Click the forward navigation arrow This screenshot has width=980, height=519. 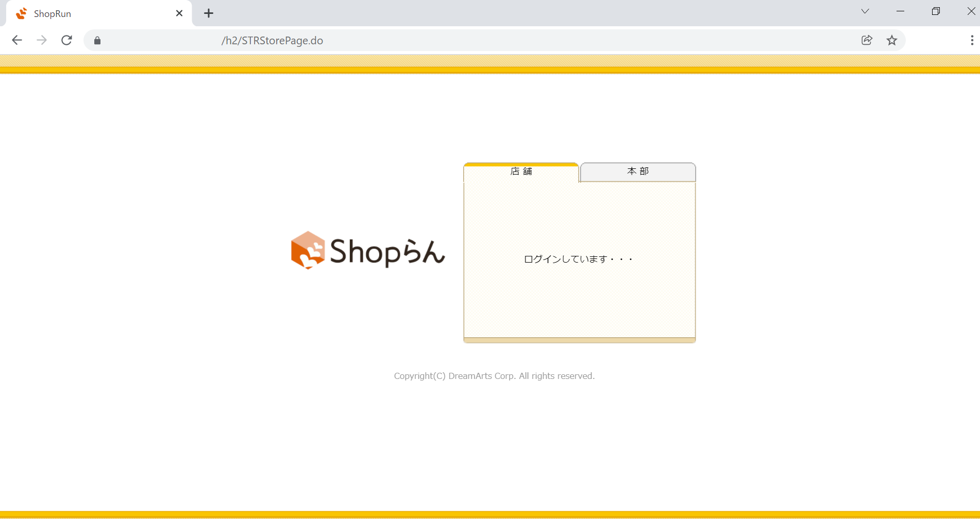pyautogui.click(x=42, y=40)
